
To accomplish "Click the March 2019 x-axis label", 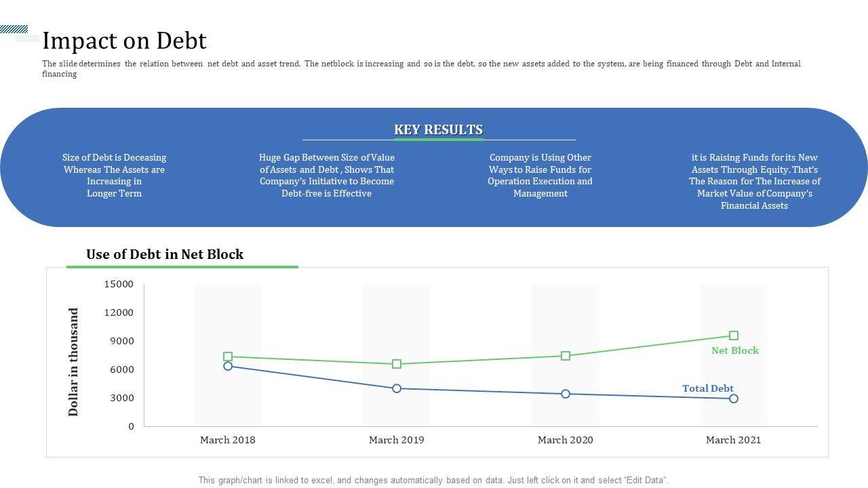I will click(397, 440).
